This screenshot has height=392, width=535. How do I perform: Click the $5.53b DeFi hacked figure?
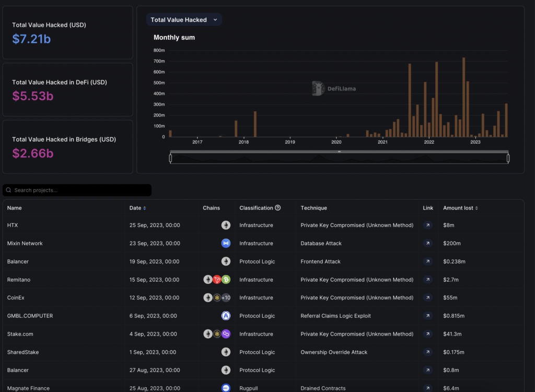pyautogui.click(x=33, y=96)
